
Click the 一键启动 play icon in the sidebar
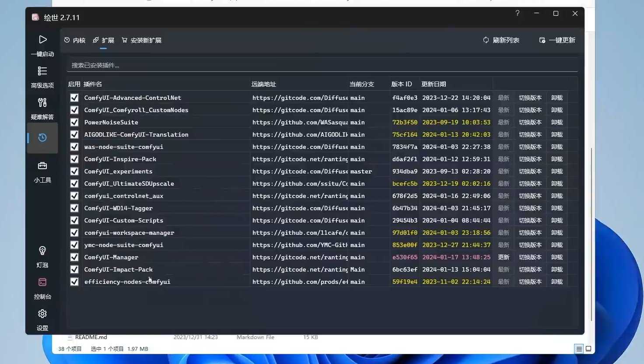tap(42, 40)
